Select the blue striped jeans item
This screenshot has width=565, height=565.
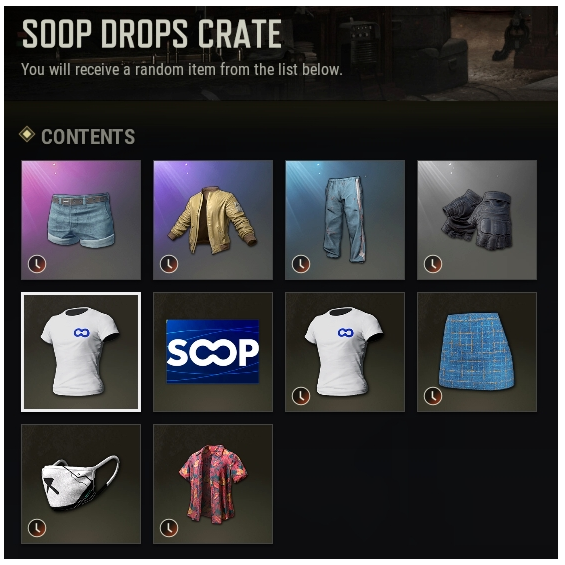click(345, 220)
